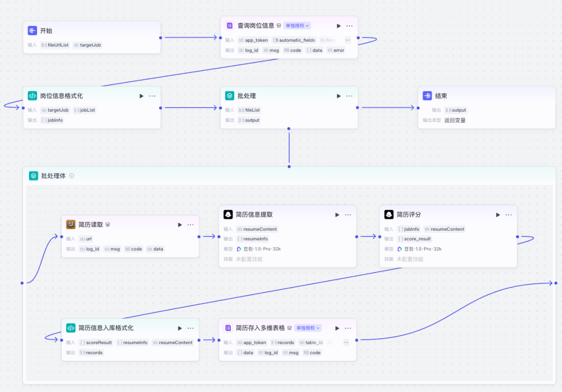Open 单独授权 dropdown on 简历存入多维表格

308,328
